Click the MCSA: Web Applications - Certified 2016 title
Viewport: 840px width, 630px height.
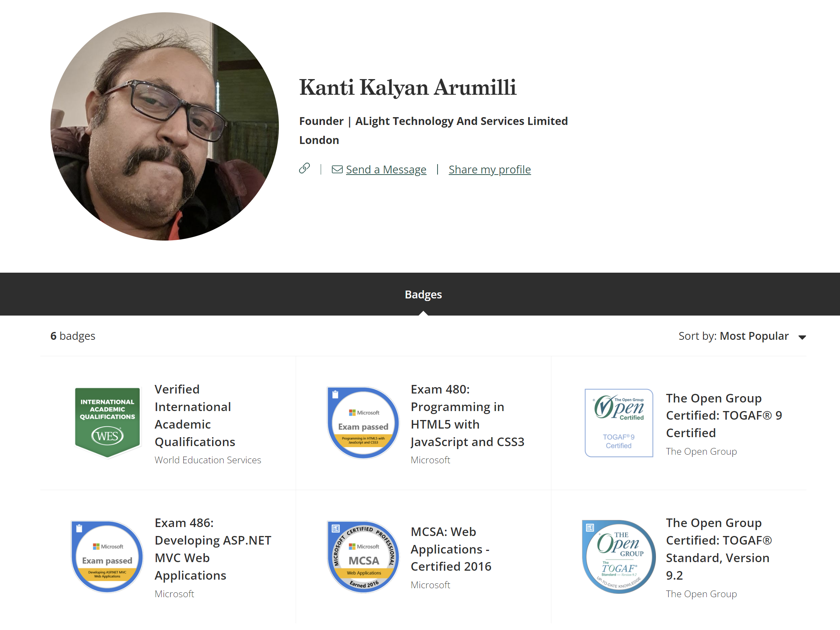(451, 549)
